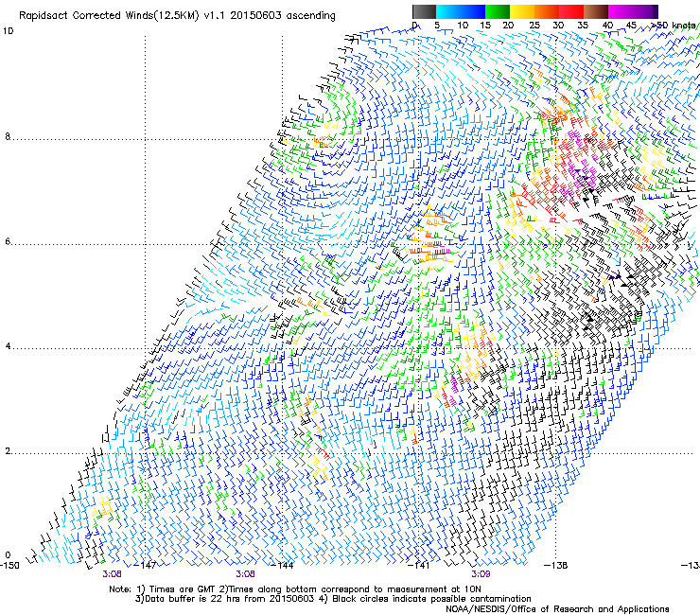
Task: Click the '40' label under the color bar
Action: [607, 26]
